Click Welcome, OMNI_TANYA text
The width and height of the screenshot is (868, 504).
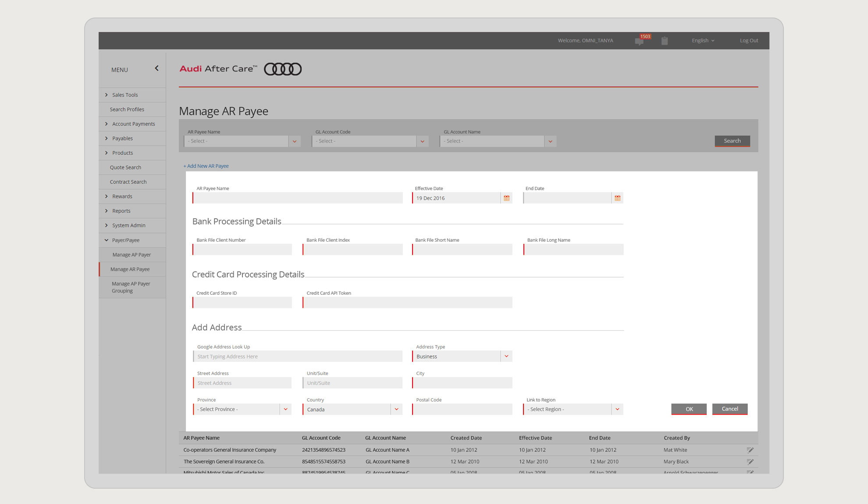[x=585, y=41]
